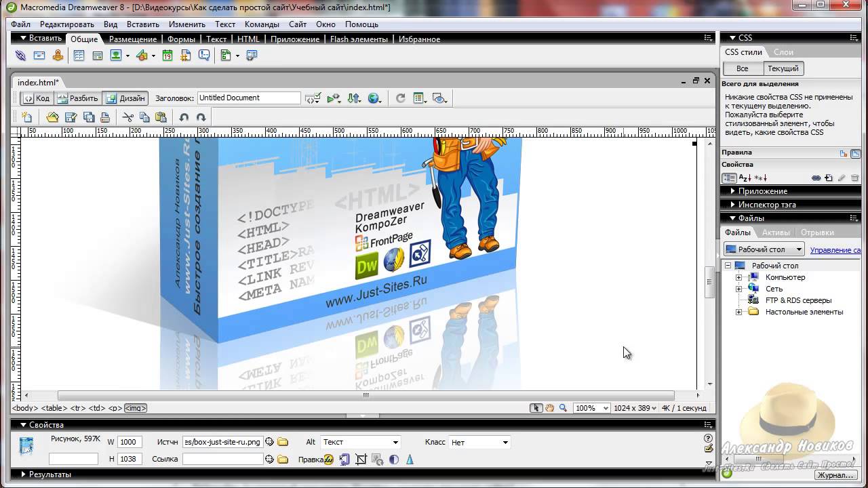Switch to the Активы tab in Files panel
Viewport: 868px width, 488px height.
(776, 232)
